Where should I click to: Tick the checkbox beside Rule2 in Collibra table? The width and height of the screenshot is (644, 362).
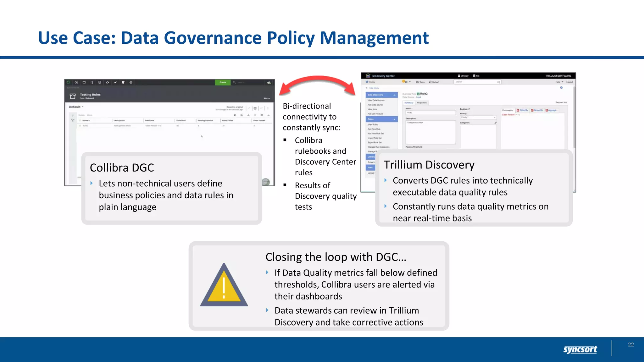click(80, 126)
